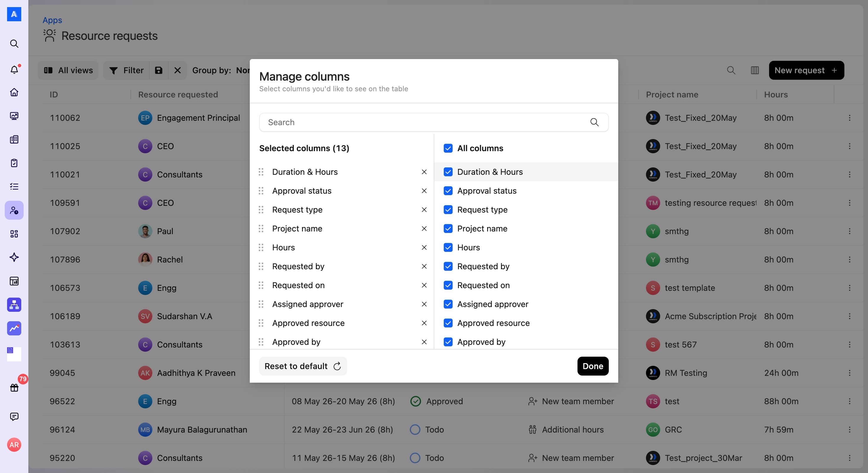Uncheck Requested on checkbox
868x473 pixels.
(x=448, y=285)
